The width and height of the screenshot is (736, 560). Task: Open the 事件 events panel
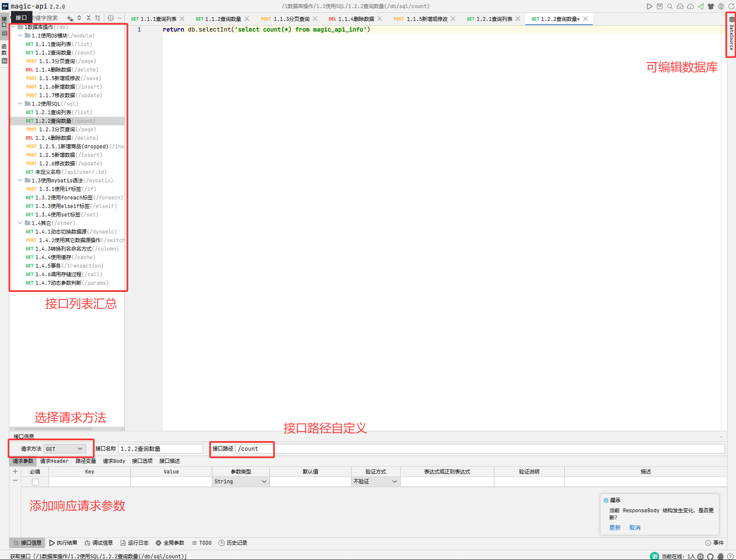click(x=715, y=543)
